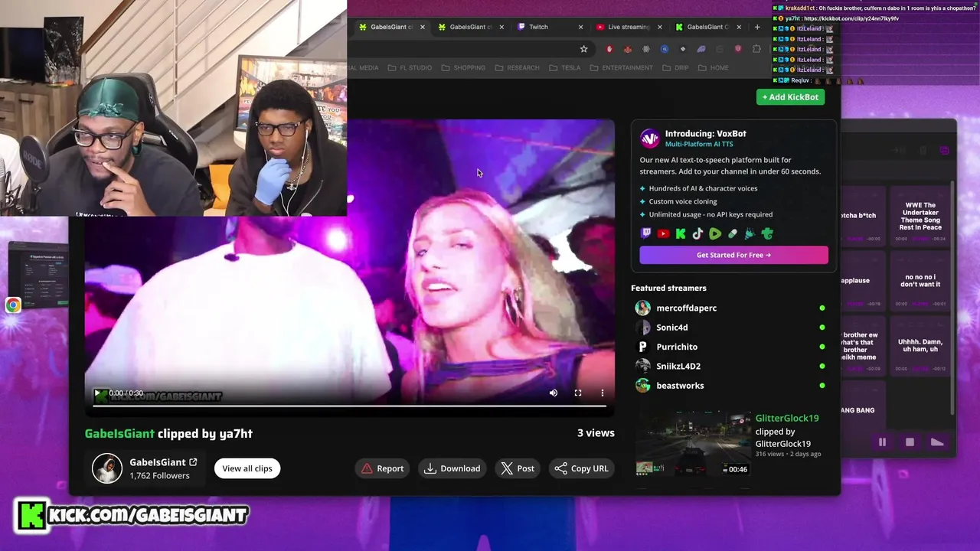Open the ENTERTAINMENT bookmarks folder
This screenshot has width=980, height=551.
tap(621, 68)
